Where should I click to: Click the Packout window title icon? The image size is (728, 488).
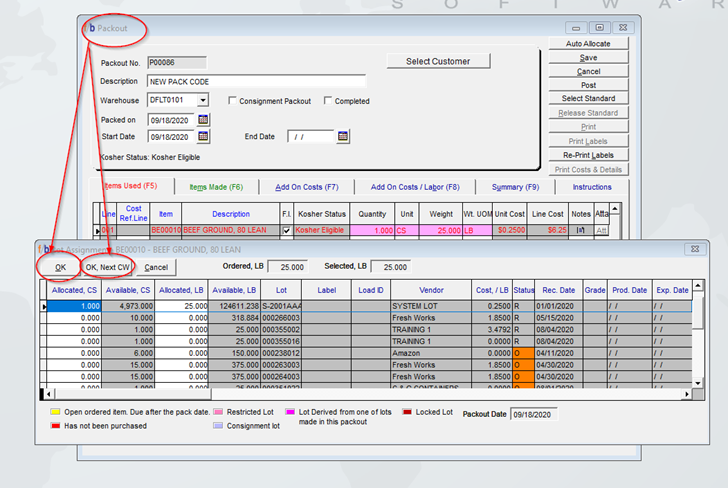tap(92, 28)
